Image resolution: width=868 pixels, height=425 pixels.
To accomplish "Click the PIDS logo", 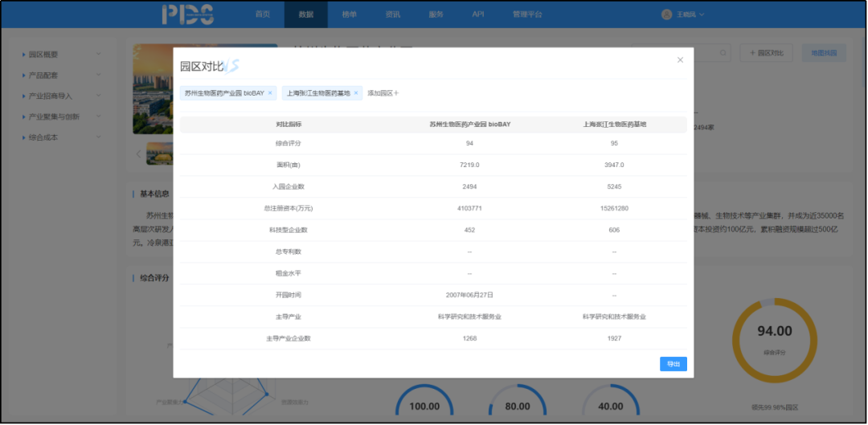I will [x=187, y=14].
